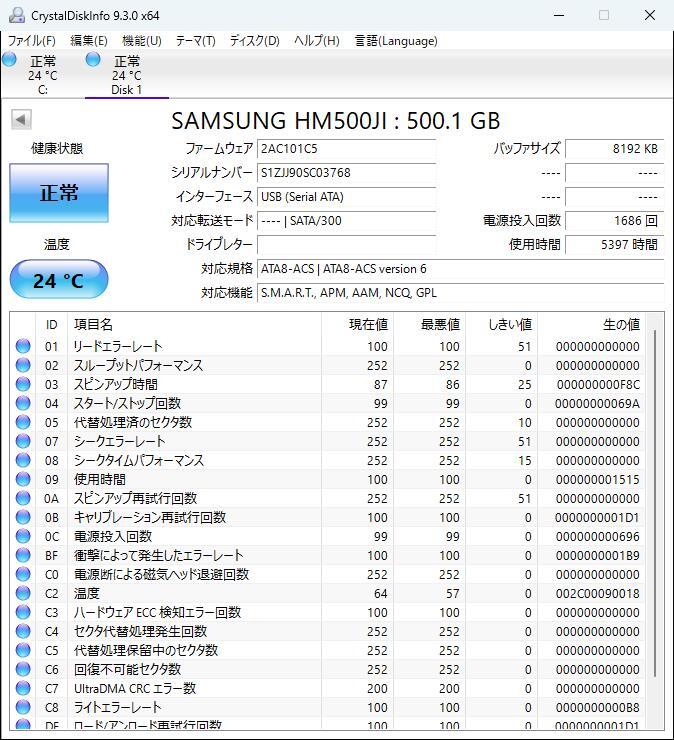The height and width of the screenshot is (740, 674).
Task: Click the 項目名 column header
Action: (195, 325)
